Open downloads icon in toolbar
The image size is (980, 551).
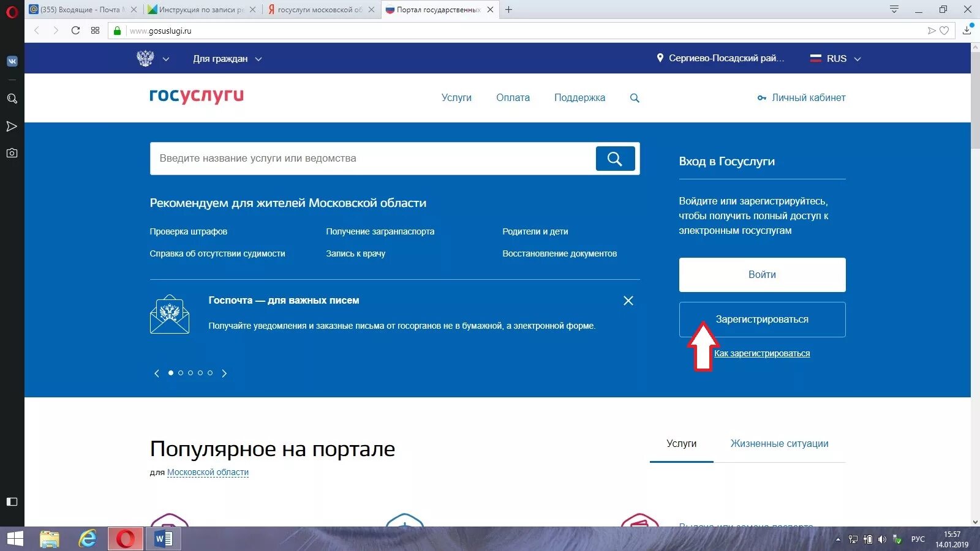[967, 30]
